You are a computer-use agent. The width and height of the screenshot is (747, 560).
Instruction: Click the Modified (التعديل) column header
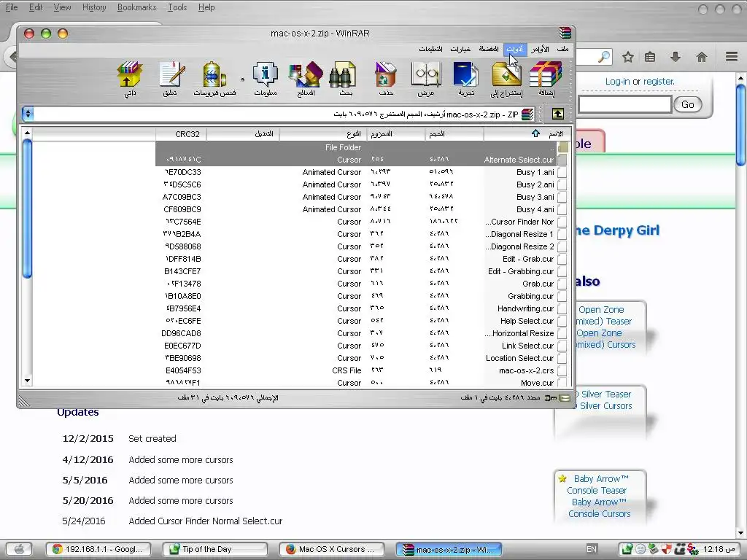point(242,134)
